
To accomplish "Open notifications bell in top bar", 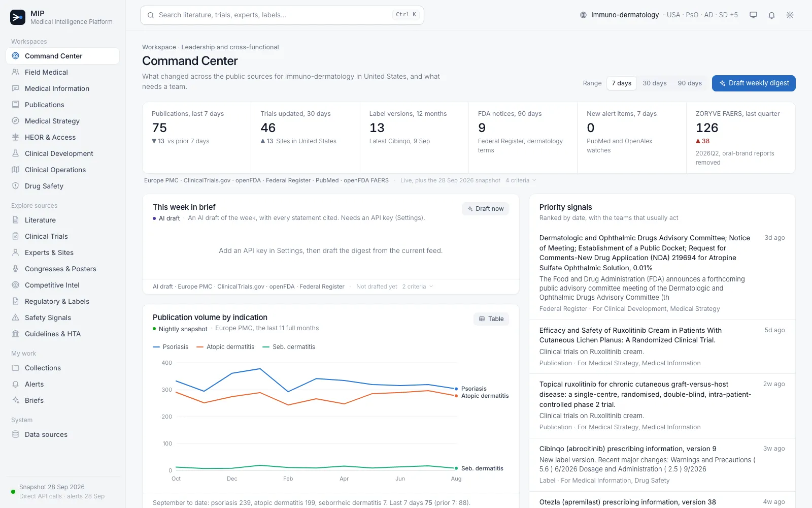I will (x=771, y=15).
